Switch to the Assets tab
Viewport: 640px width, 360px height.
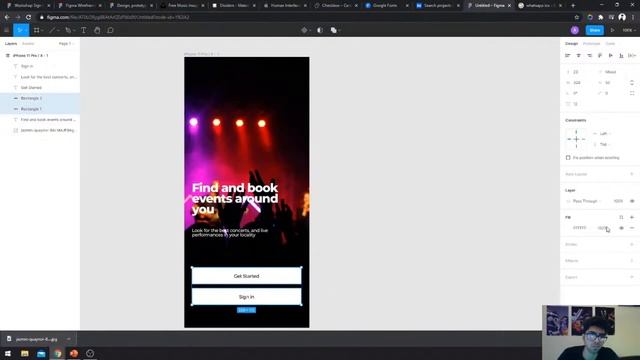coord(28,44)
